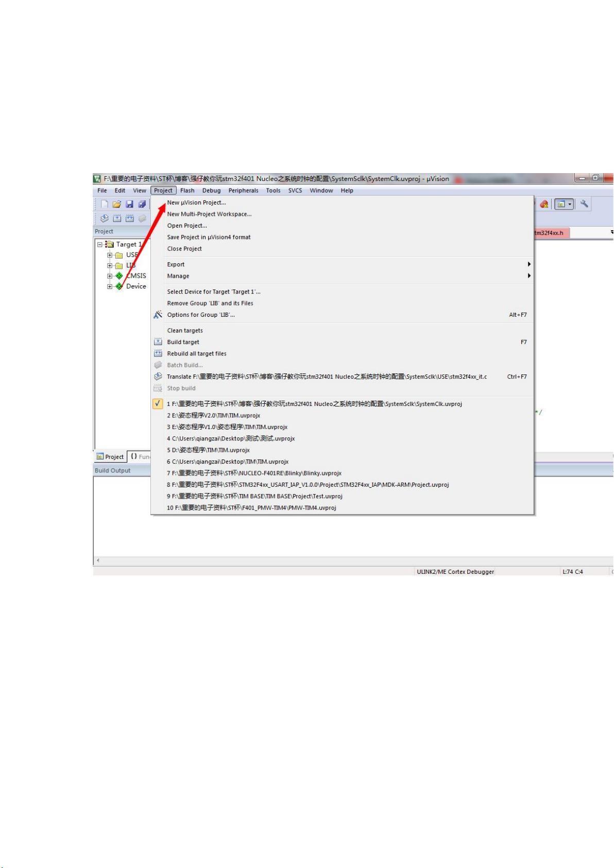Open recent project 7 NUCLEO-F401RE Blinky.uvprojx
Image resolution: width=614 pixels, height=868 pixels.
pyautogui.click(x=343, y=473)
